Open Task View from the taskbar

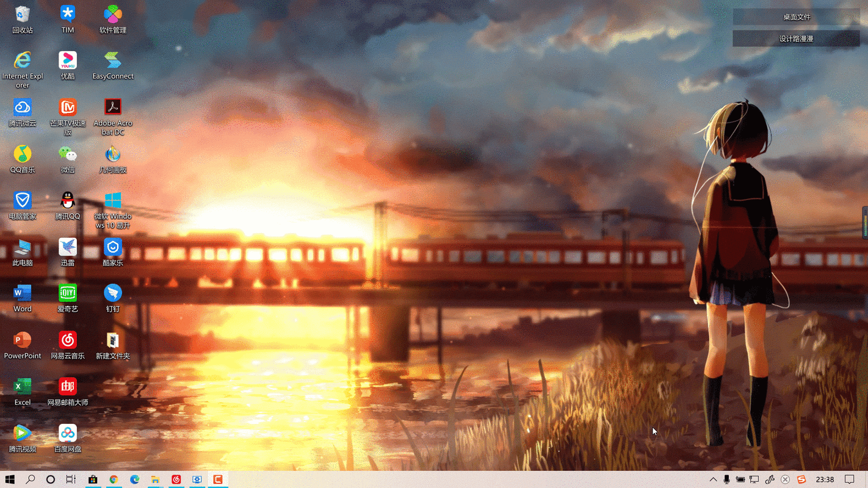[70, 479]
